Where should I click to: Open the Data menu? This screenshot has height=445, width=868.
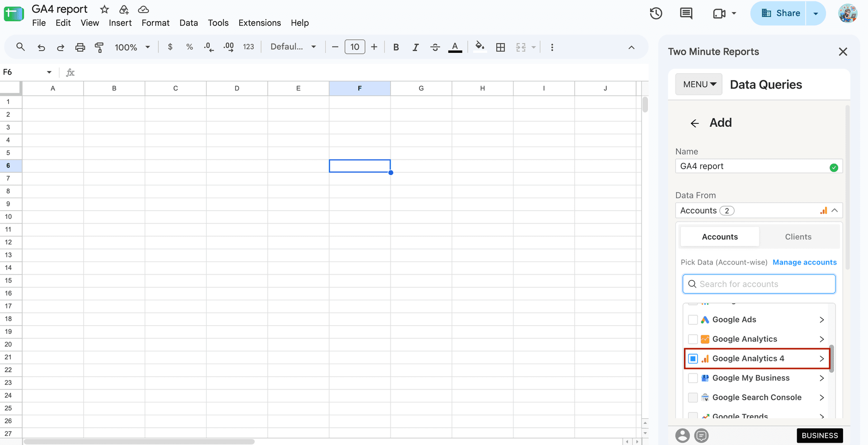tap(189, 23)
